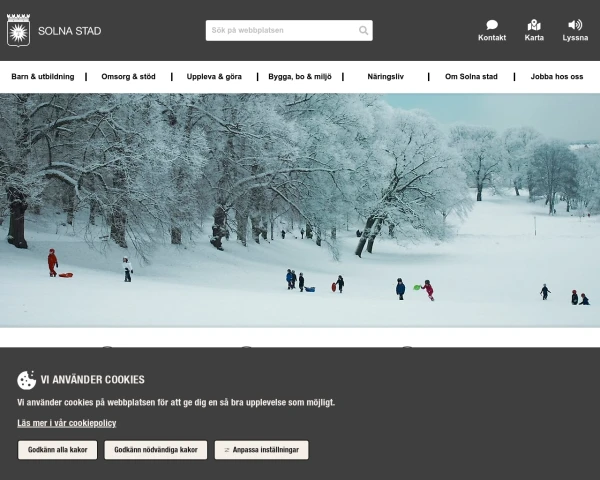
Task: Click 'Godkänn nödvändiga kakor' button
Action: click(156, 450)
